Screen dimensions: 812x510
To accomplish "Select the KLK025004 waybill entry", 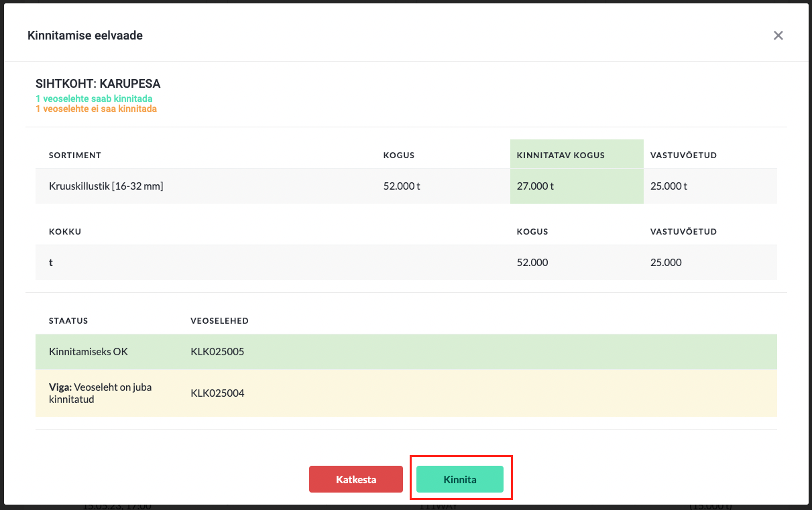I will coord(217,393).
